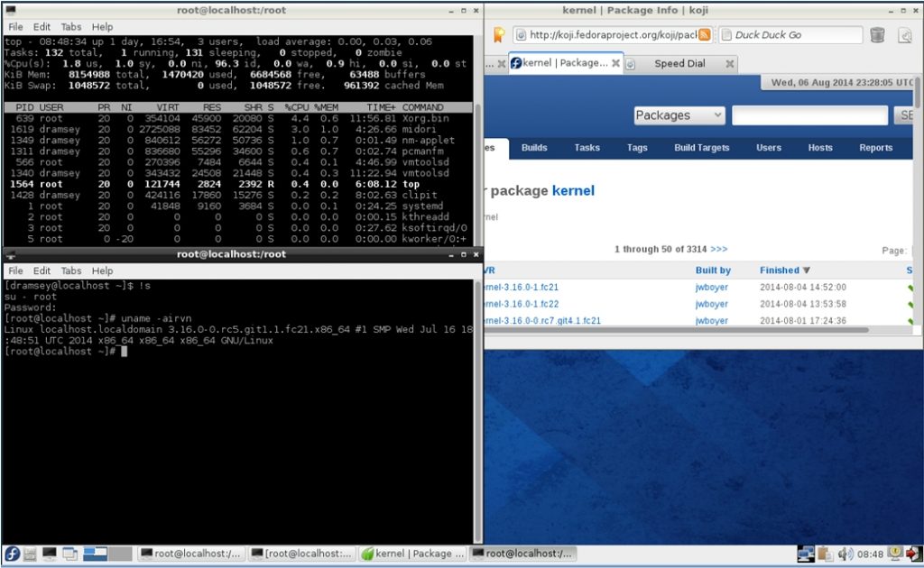Open the volume control from the system tray
Viewport: 924px width, 568px height.
(x=846, y=553)
